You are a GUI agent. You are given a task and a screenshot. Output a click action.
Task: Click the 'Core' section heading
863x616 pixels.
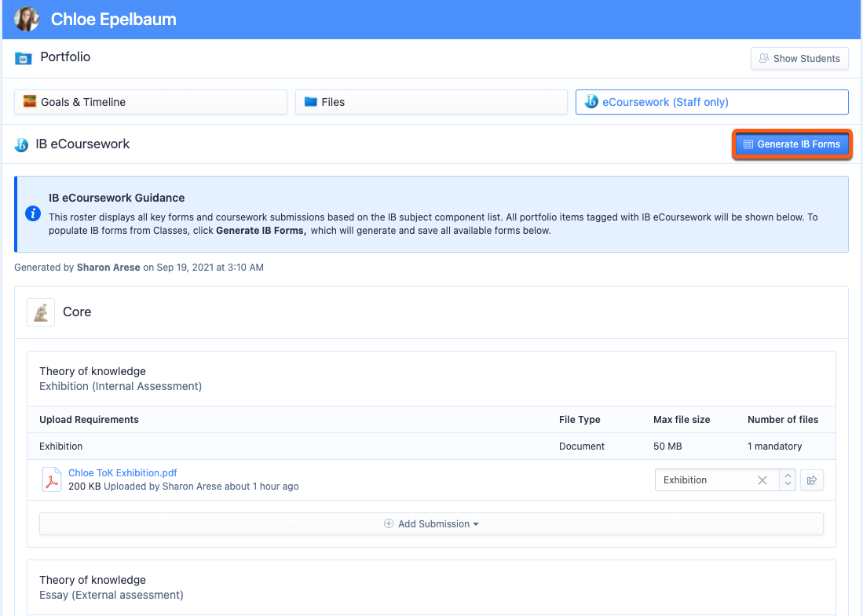coord(77,312)
